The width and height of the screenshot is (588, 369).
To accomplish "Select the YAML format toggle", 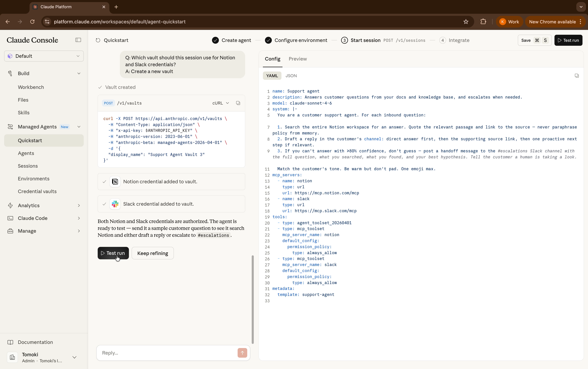I will coord(272,76).
